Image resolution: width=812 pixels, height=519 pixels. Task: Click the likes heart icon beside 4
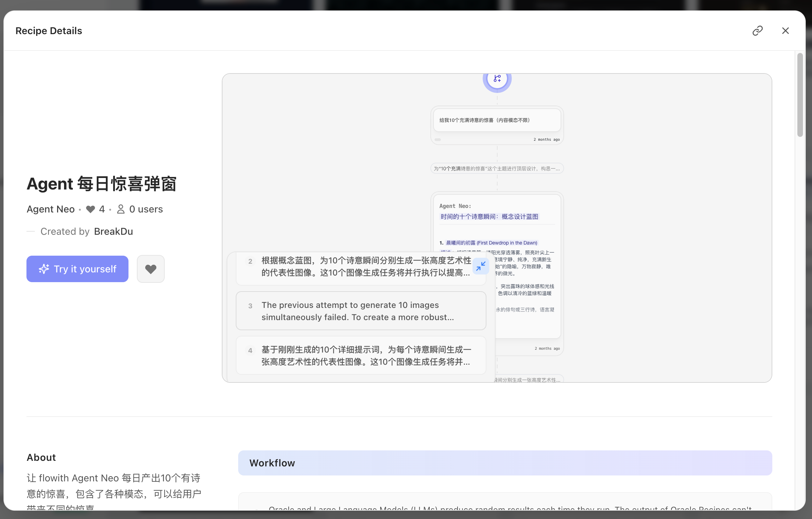(x=91, y=209)
